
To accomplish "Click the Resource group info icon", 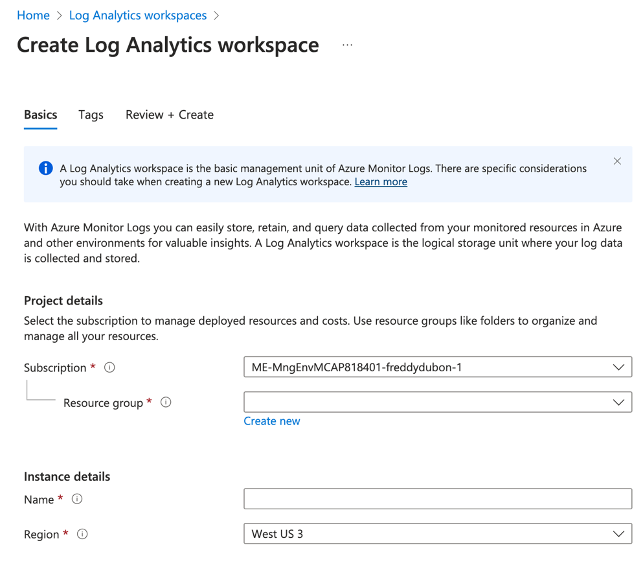I will [166, 402].
